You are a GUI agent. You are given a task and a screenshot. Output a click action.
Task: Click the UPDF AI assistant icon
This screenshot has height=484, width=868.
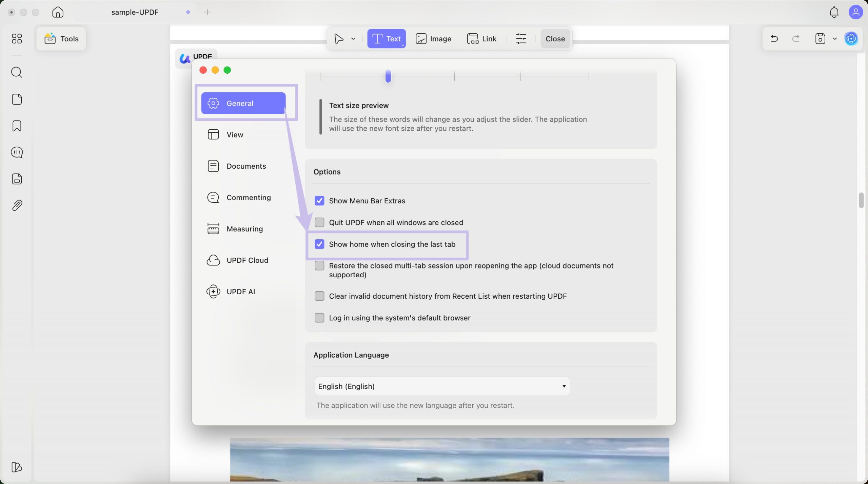click(851, 39)
